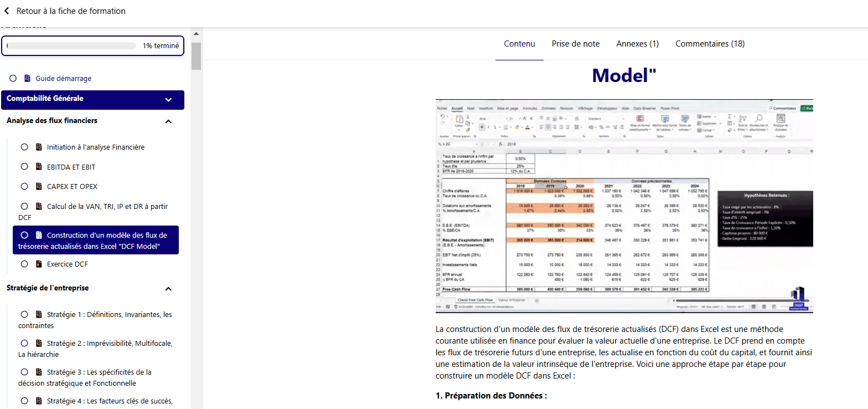This screenshot has width=868, height=409.
Task: Click the back arrow icon at top left
Action: (7, 11)
